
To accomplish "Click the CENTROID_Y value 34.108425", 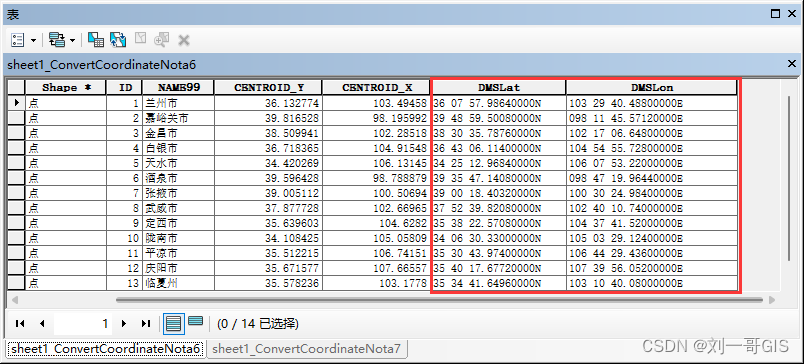I will 268,238.
